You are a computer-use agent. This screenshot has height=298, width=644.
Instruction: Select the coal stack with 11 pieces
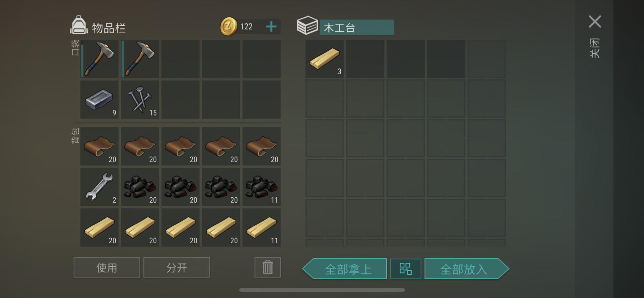(x=262, y=187)
